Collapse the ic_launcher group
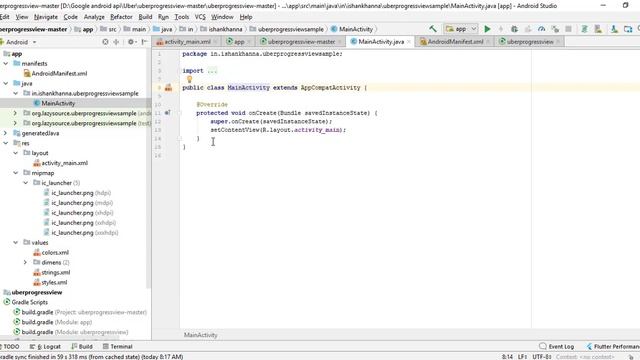Screen dimensions: 640x360 [x=25, y=183]
